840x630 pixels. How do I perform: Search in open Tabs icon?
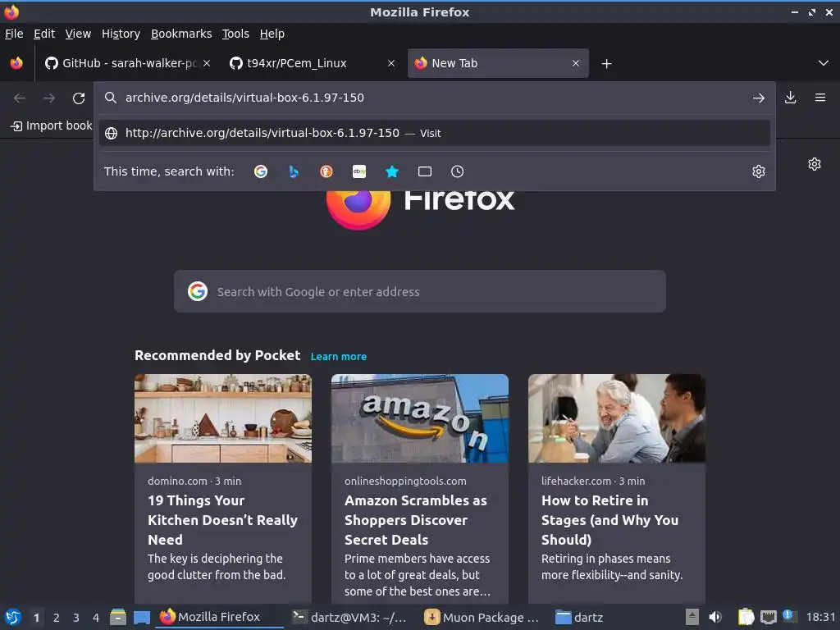[x=425, y=171]
